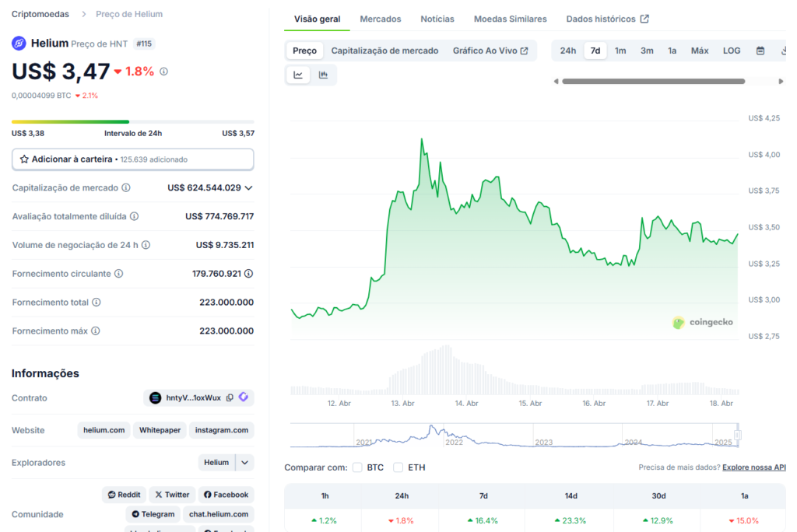Viewport: 797px width, 532px height.
Task: Click the chart navigator right handle
Action: 738,435
